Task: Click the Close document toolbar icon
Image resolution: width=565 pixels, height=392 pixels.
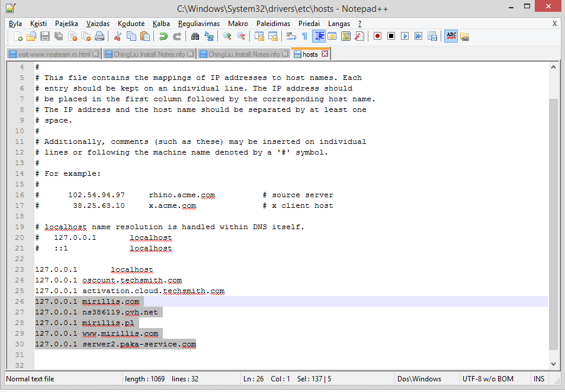Action: tap(72, 36)
